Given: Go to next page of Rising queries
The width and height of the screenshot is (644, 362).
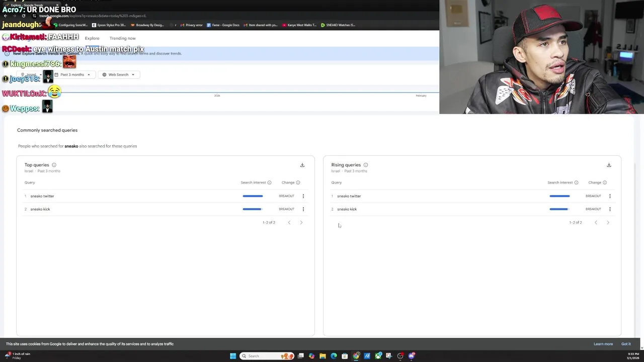Looking at the screenshot, I should click(608, 222).
